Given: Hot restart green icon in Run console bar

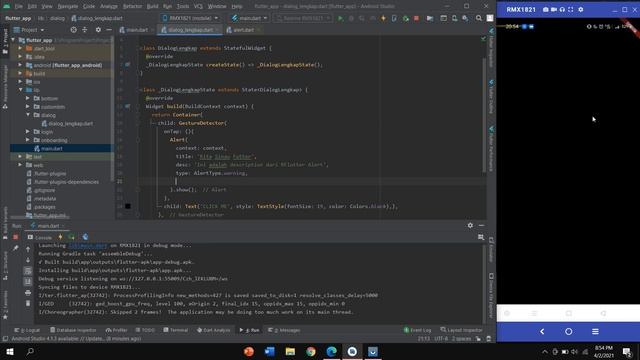Looking at the screenshot, I should coord(71,237).
